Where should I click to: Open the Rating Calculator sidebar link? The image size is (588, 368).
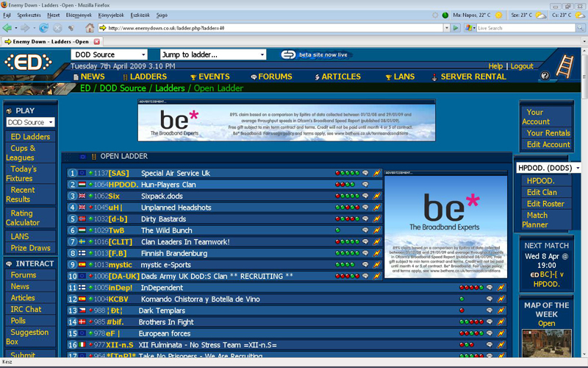(x=23, y=218)
